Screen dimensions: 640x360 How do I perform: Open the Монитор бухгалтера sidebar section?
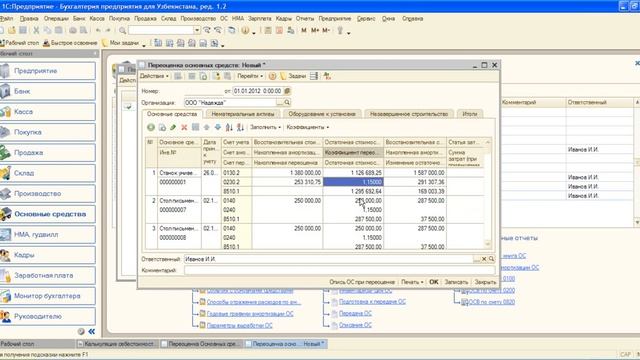point(48,296)
